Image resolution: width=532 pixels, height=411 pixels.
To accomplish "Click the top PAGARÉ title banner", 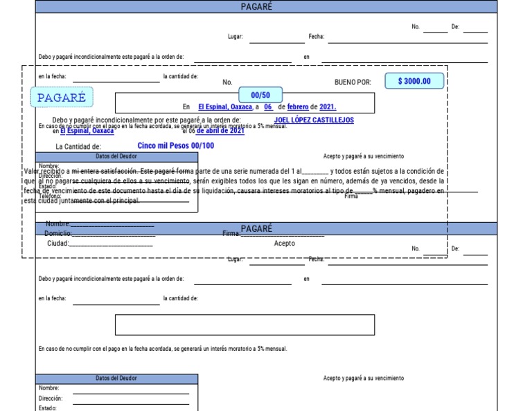I will click(x=266, y=6).
